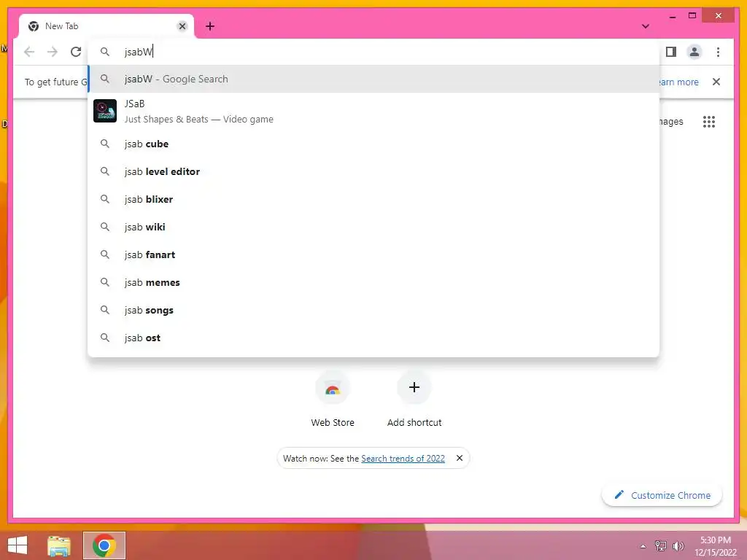Pick the 'jsab ost' suggestion
The height and width of the screenshot is (560, 747).
click(x=373, y=338)
